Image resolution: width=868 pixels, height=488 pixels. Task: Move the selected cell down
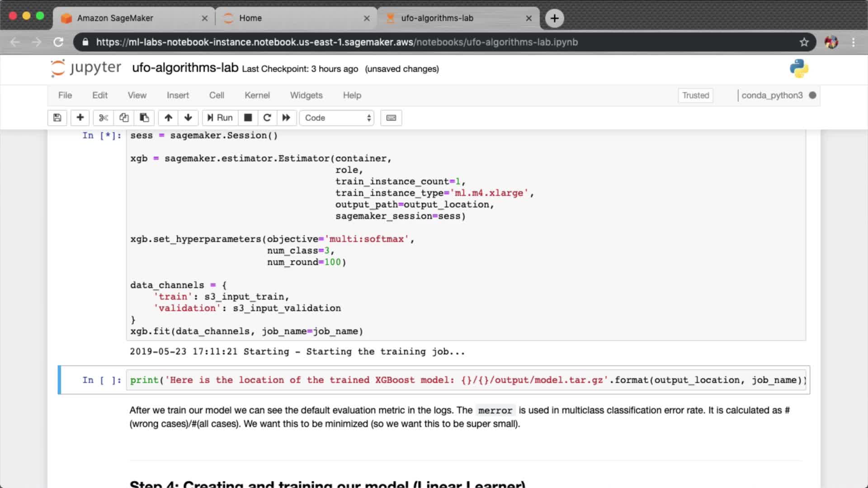click(x=188, y=118)
